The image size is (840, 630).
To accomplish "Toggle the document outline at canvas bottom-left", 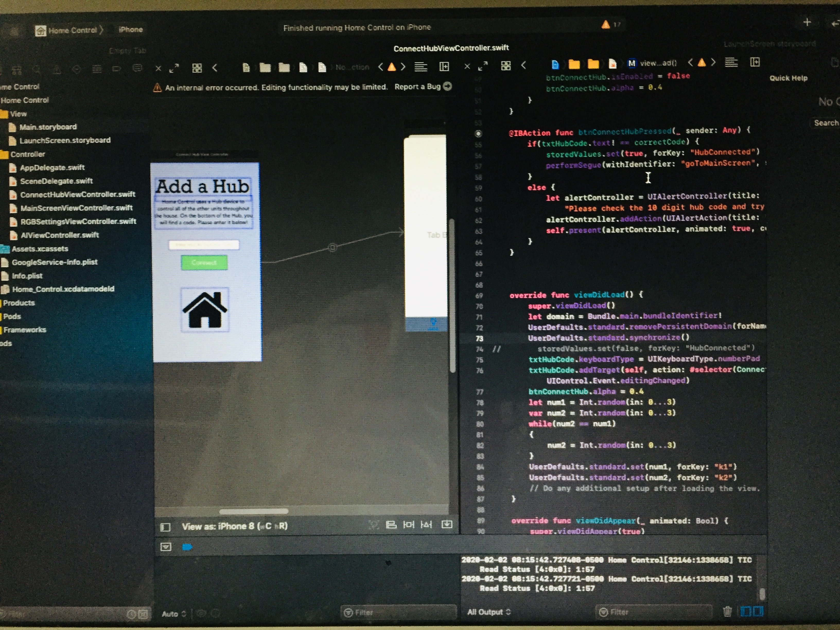I will [165, 527].
